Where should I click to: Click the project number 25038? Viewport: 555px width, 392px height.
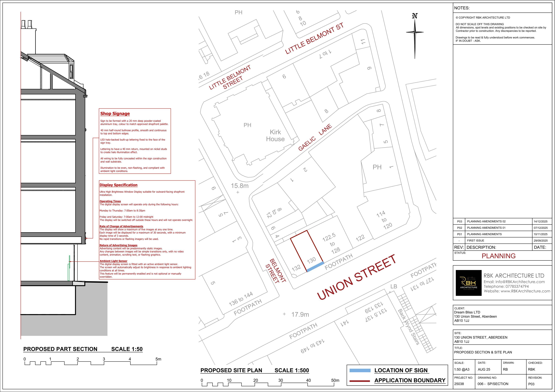click(459, 384)
